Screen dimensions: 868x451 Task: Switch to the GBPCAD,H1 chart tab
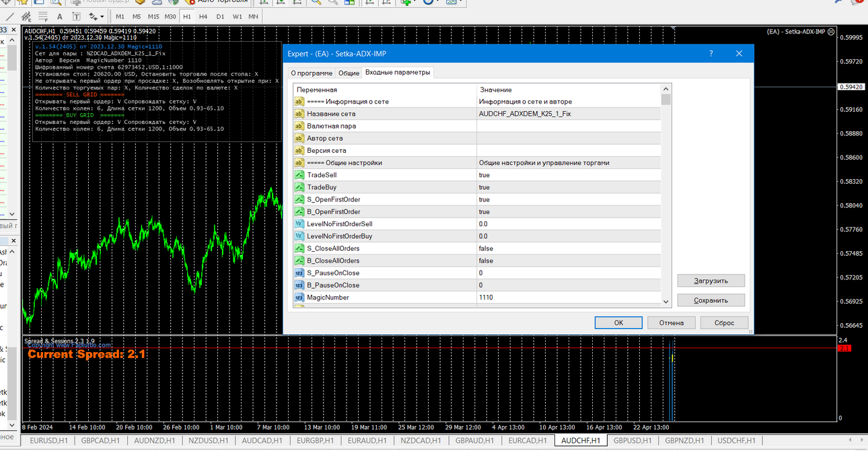(x=100, y=440)
